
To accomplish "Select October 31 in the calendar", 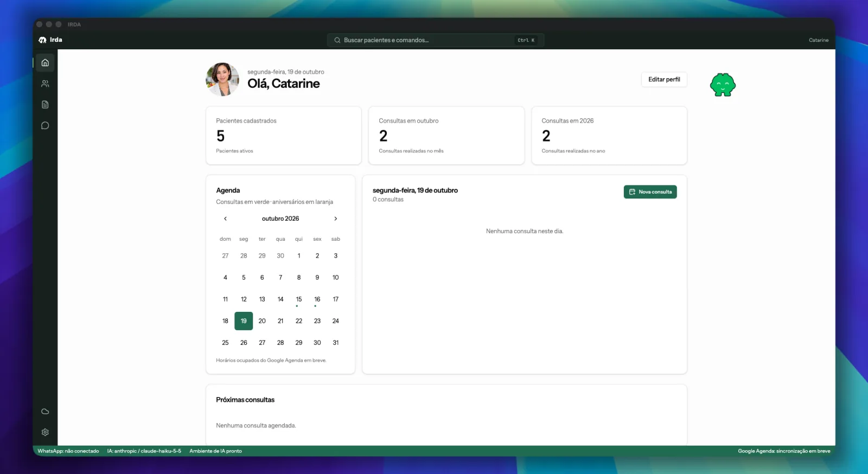I will 336,343.
